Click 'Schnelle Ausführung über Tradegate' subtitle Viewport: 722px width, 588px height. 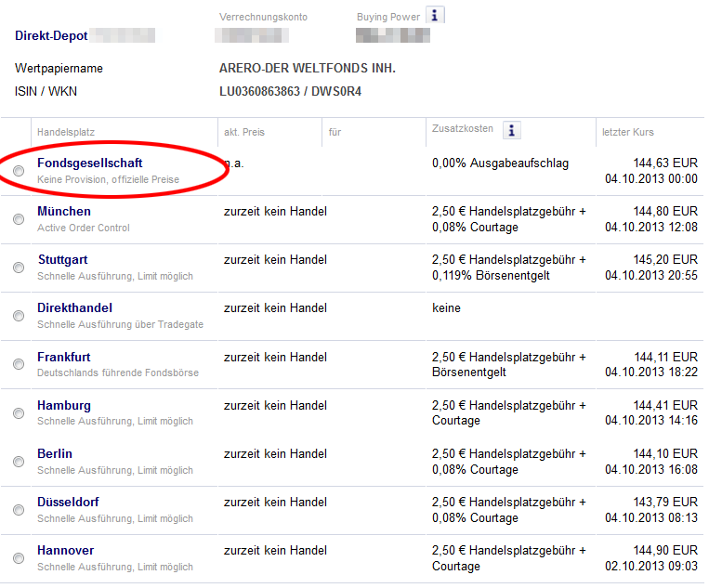120,324
